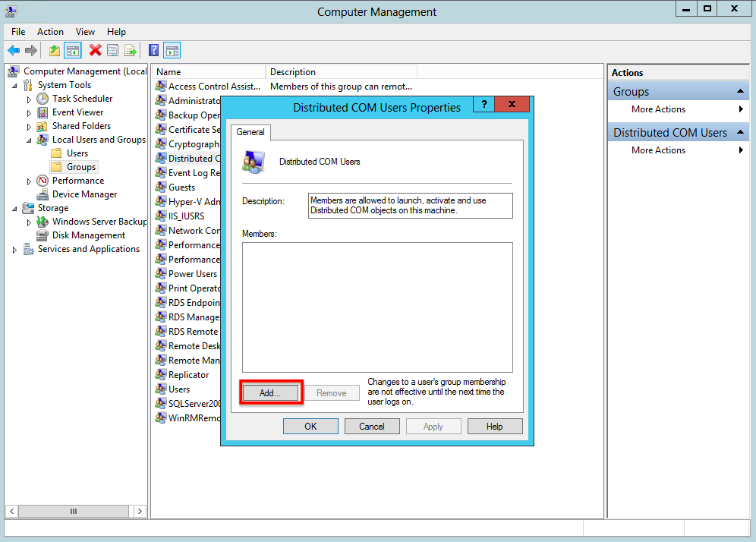Click the Add... button
This screenshot has width=756, height=542.
[270, 393]
